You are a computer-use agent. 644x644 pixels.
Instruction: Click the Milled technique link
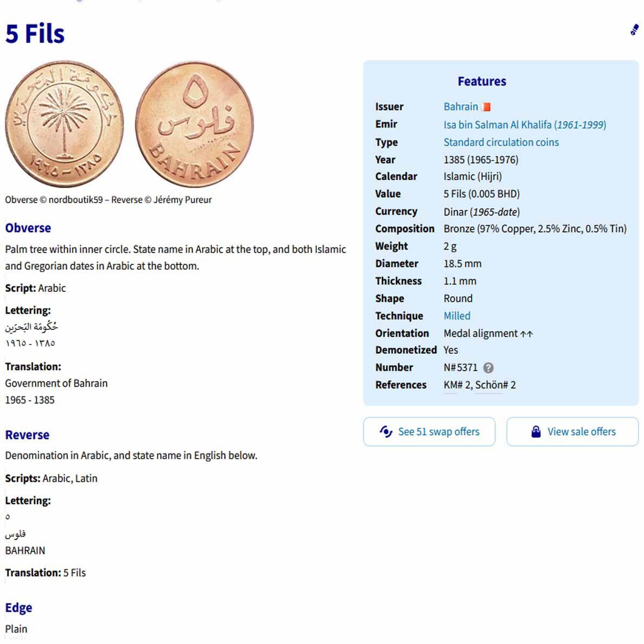[x=457, y=316]
